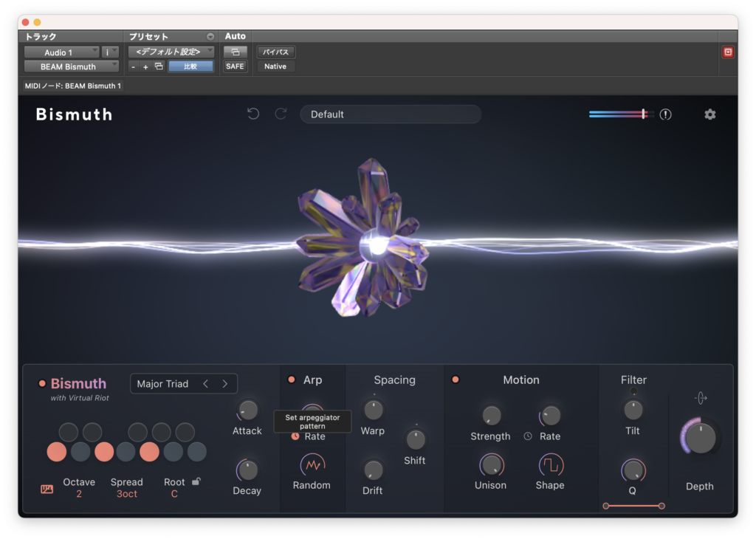Image resolution: width=756 pixels, height=539 pixels.
Task: Open the keyboard MIDI input icon
Action: tap(47, 489)
